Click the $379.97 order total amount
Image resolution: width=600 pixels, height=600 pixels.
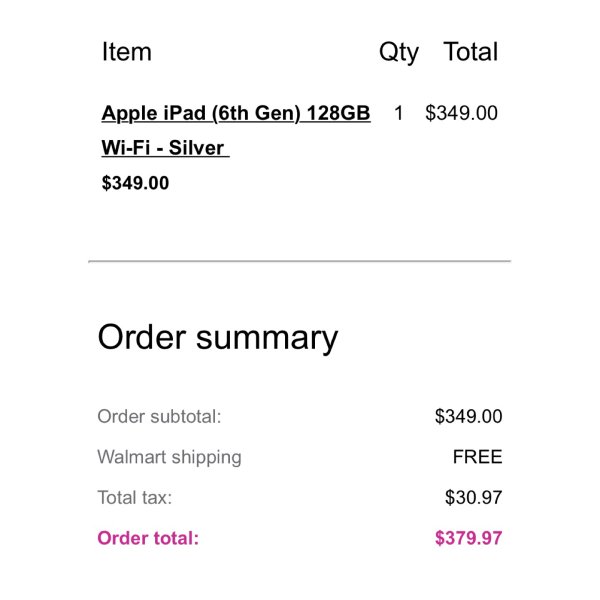pyautogui.click(x=468, y=538)
